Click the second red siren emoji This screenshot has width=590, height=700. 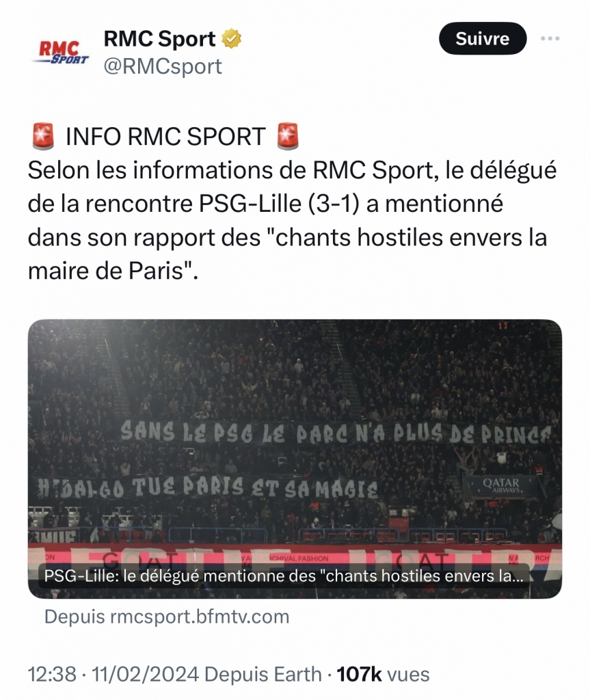coord(288,136)
